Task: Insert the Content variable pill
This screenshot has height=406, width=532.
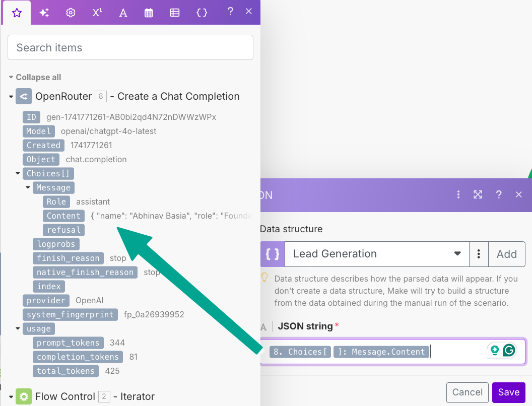Action: pyautogui.click(x=63, y=216)
